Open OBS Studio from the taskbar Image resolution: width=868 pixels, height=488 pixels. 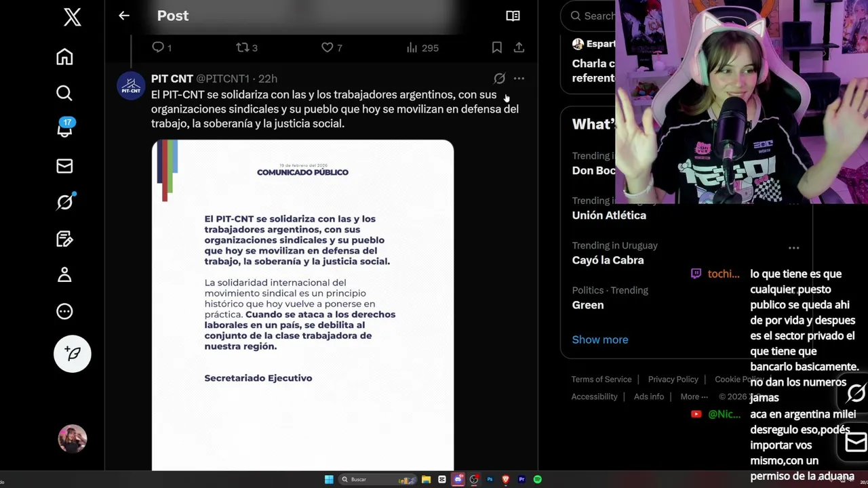coord(474,479)
